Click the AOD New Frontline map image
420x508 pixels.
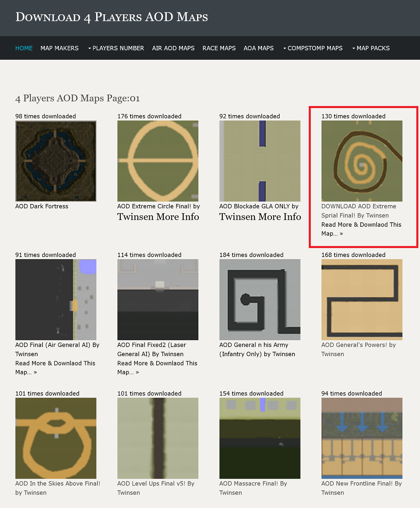pos(362,438)
